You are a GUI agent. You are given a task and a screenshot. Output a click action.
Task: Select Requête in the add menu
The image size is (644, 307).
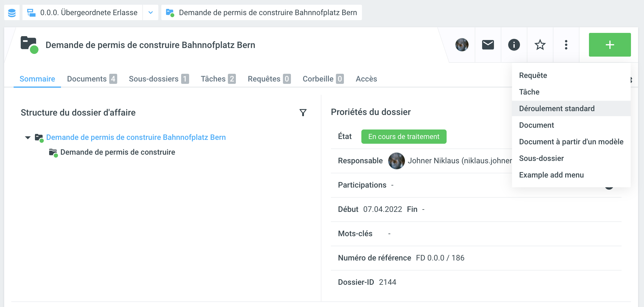(x=533, y=75)
